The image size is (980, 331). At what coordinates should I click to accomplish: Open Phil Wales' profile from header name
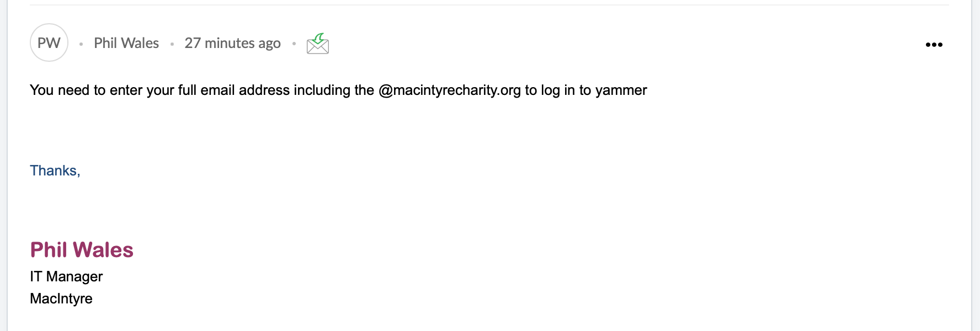[x=126, y=43]
